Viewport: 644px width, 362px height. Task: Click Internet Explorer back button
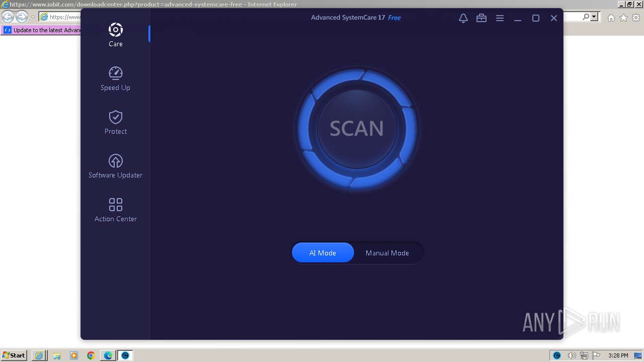tap(8, 17)
